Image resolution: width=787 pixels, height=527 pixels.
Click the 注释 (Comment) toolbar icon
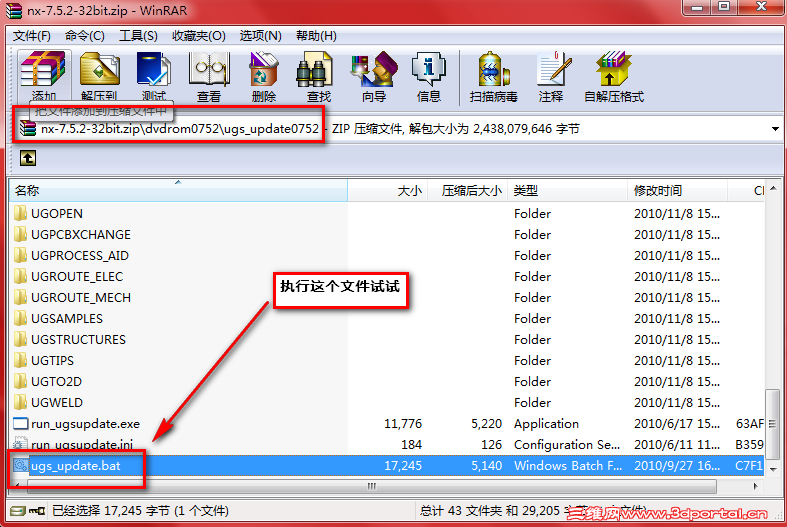pos(552,70)
